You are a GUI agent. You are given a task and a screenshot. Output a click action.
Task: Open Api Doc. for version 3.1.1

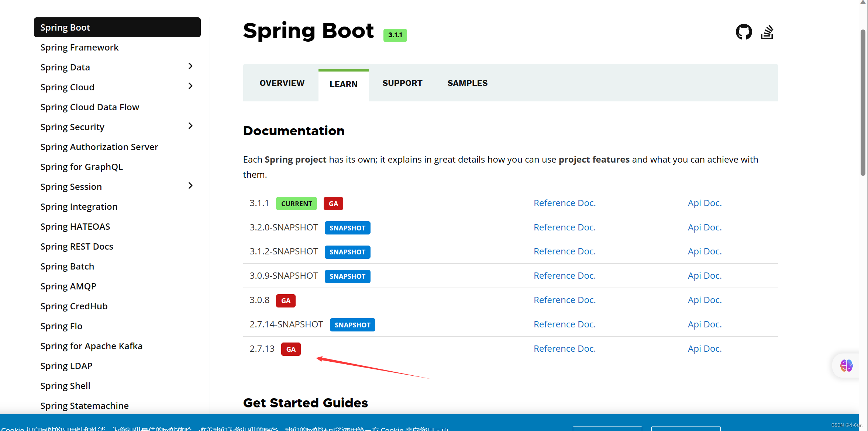pos(704,203)
